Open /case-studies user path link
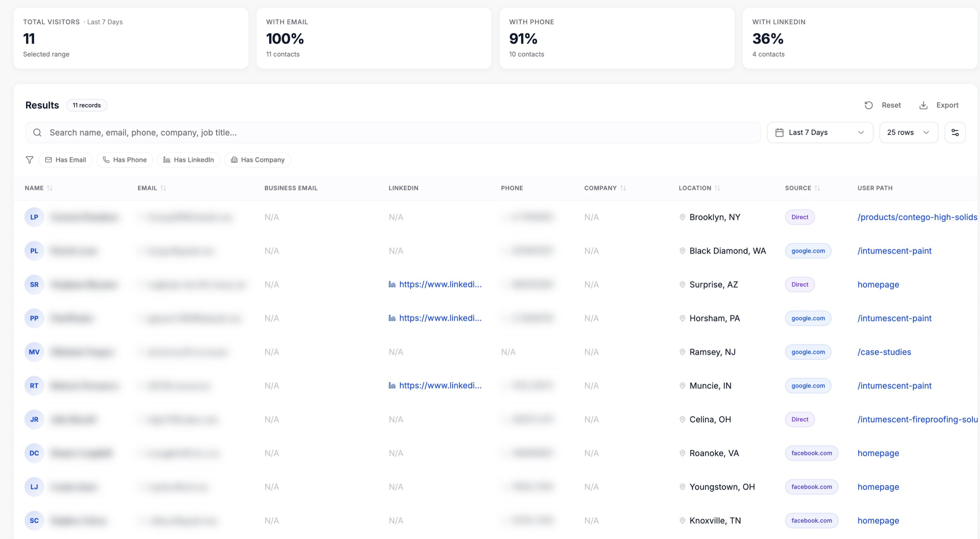The height and width of the screenshot is (539, 980). click(x=884, y=352)
